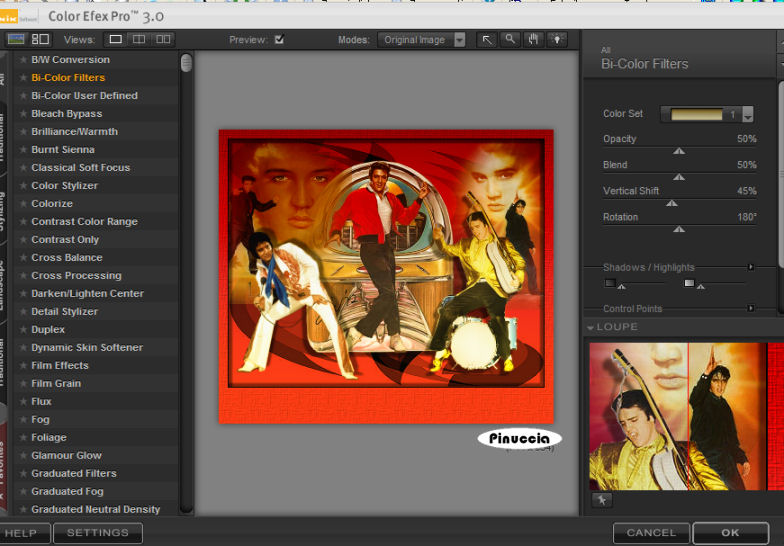
Task: Toggle the Preview checkbox
Action: [x=280, y=39]
